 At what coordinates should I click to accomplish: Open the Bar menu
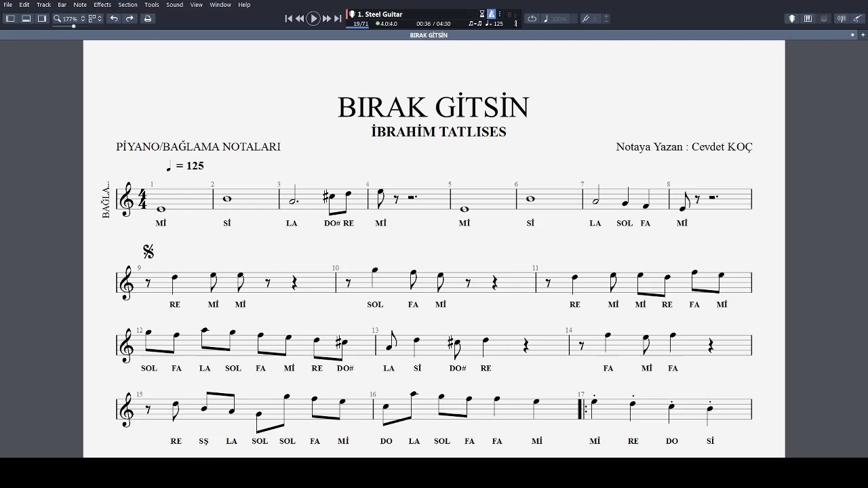[62, 5]
